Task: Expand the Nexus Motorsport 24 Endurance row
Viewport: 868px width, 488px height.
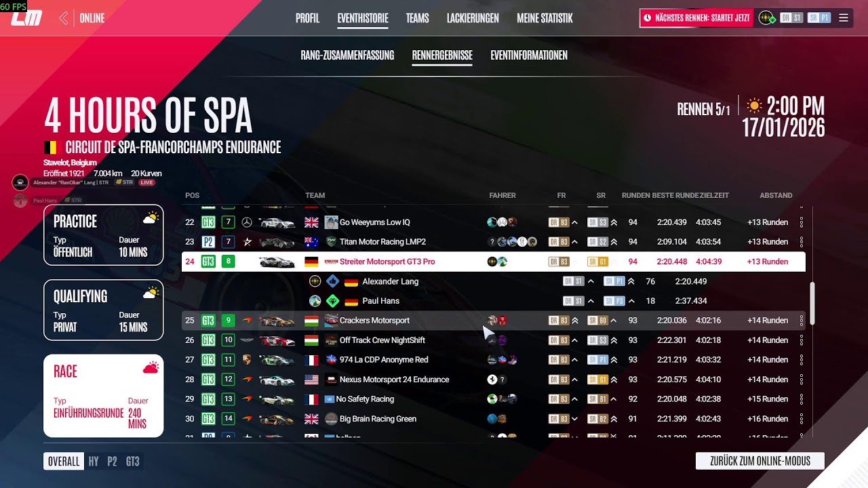Action: [x=493, y=380]
